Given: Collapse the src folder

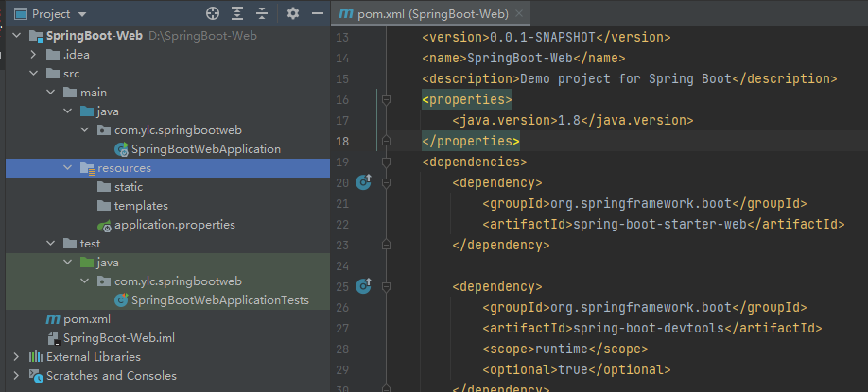Looking at the screenshot, I should pyautogui.click(x=33, y=74).
